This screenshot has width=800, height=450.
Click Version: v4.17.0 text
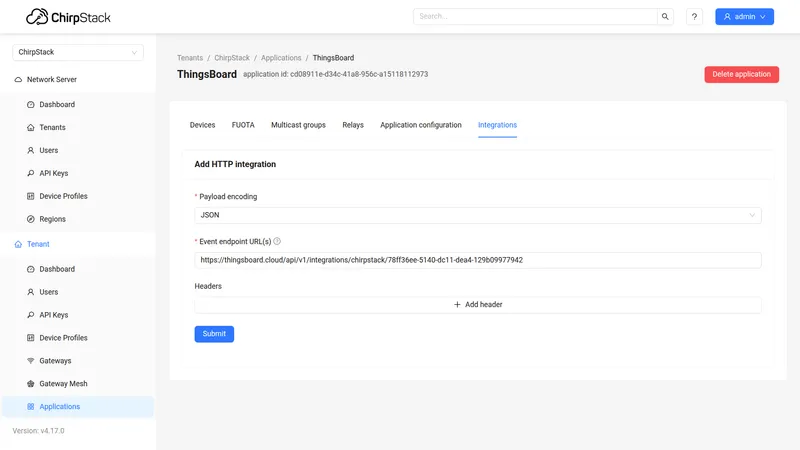coord(39,431)
